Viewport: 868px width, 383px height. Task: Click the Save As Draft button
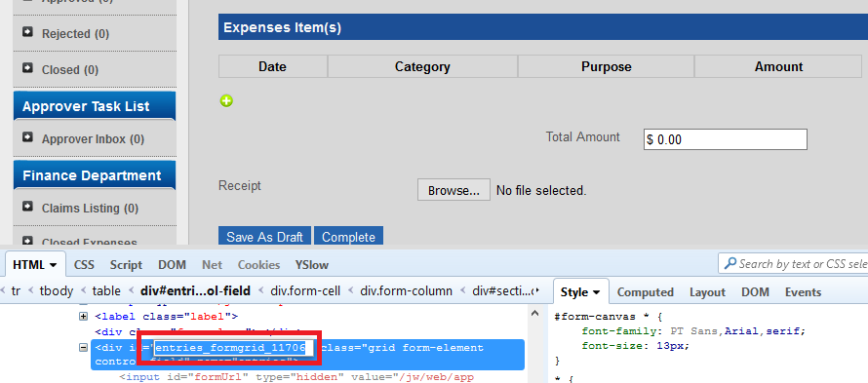pos(264,237)
